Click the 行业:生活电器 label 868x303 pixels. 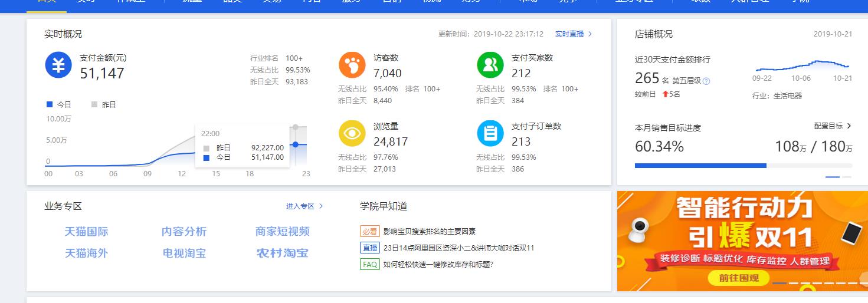777,95
